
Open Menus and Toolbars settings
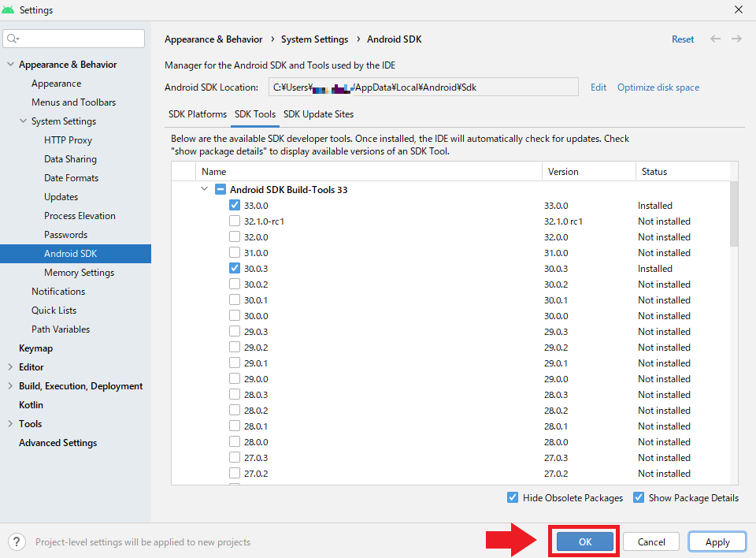[x=74, y=102]
